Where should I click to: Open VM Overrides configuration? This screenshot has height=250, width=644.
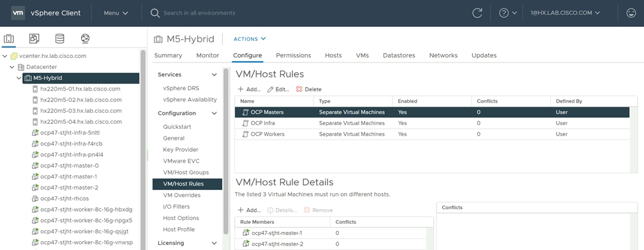(x=181, y=195)
